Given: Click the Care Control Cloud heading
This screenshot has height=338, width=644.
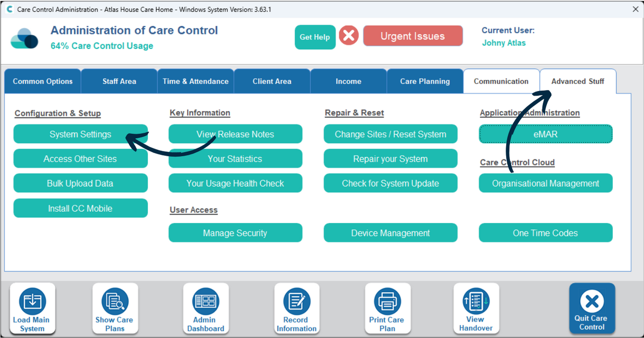Looking at the screenshot, I should tap(517, 162).
